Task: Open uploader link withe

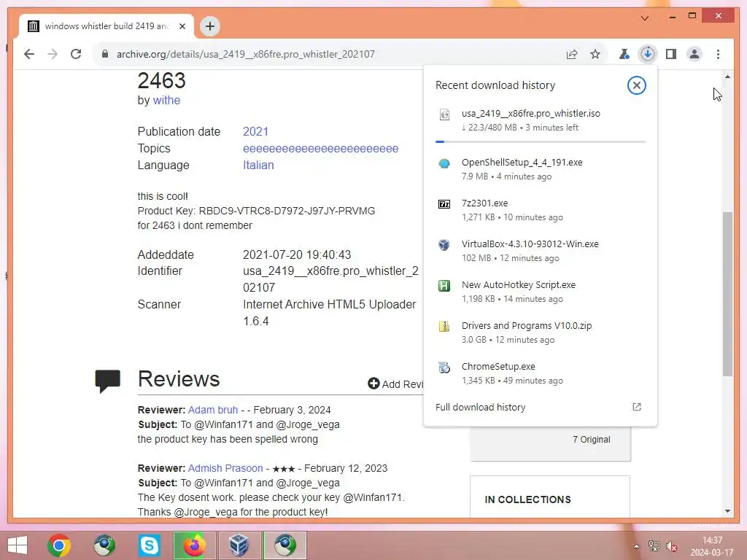Action: click(166, 100)
